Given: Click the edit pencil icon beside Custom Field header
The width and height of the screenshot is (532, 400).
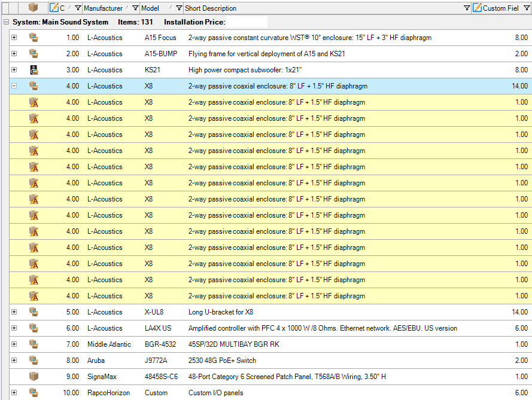Looking at the screenshot, I should point(477,8).
